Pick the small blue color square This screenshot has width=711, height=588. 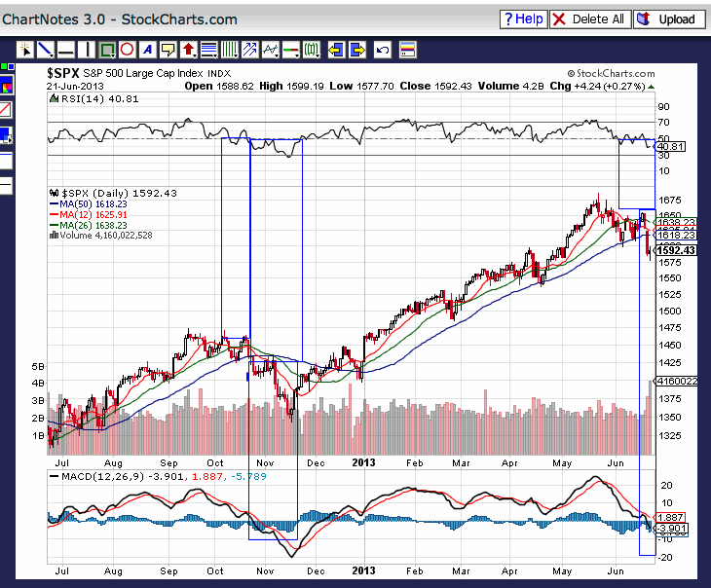pyautogui.click(x=12, y=67)
